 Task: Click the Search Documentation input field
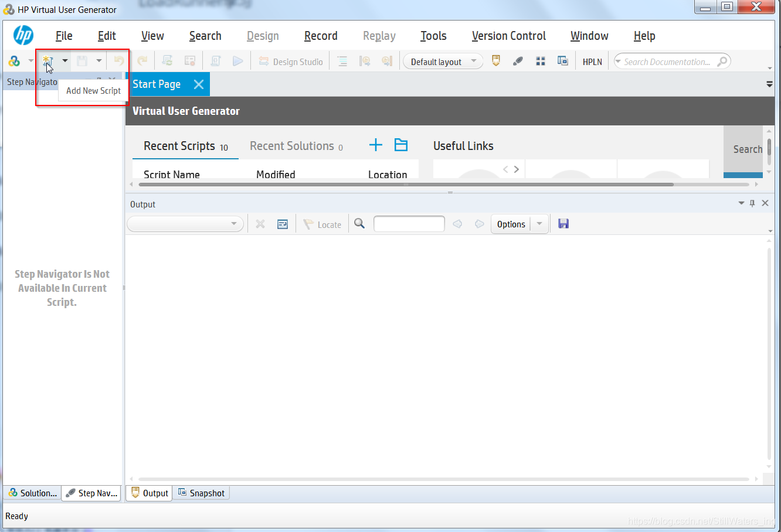pyautogui.click(x=667, y=62)
